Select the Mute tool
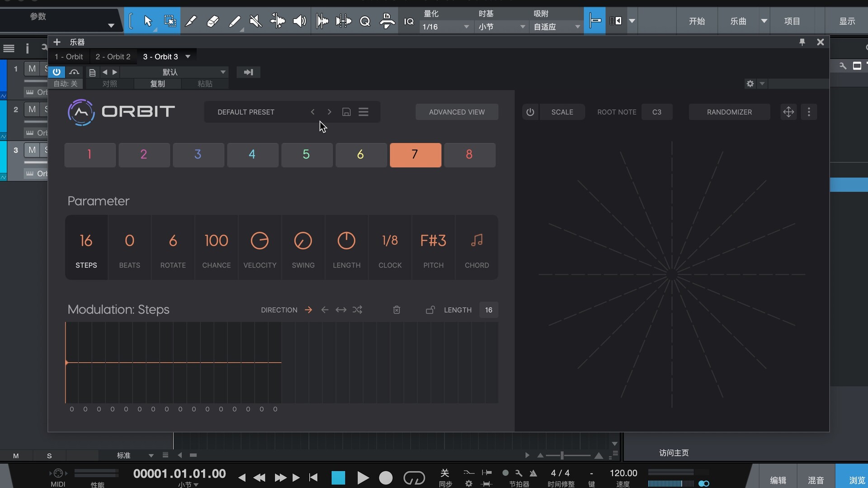 (256, 21)
